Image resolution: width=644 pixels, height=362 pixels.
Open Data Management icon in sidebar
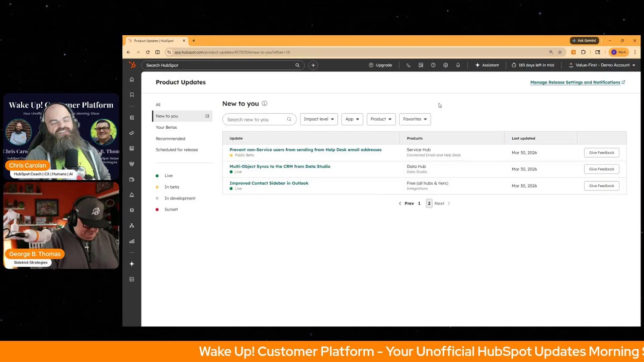(x=132, y=210)
